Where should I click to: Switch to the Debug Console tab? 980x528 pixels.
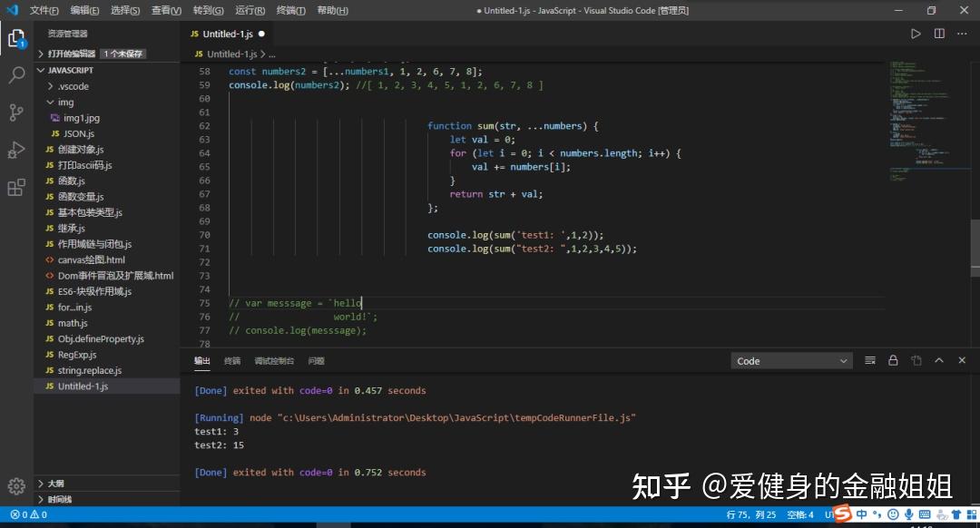point(274,360)
